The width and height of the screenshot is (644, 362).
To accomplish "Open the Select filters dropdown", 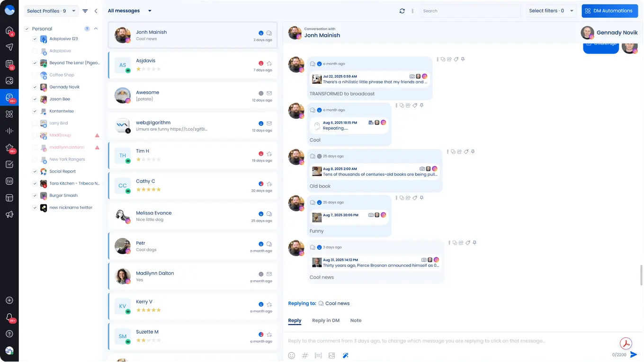I will tap(550, 11).
